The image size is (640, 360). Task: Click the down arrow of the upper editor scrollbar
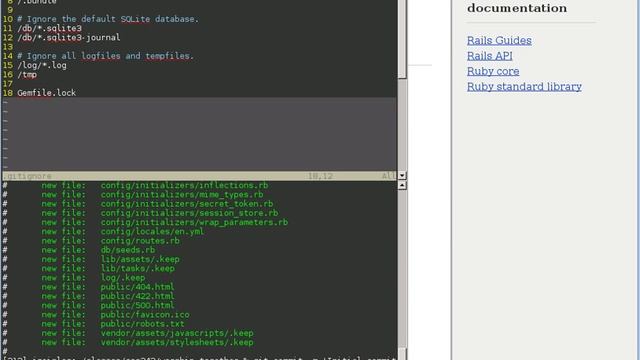point(402,176)
